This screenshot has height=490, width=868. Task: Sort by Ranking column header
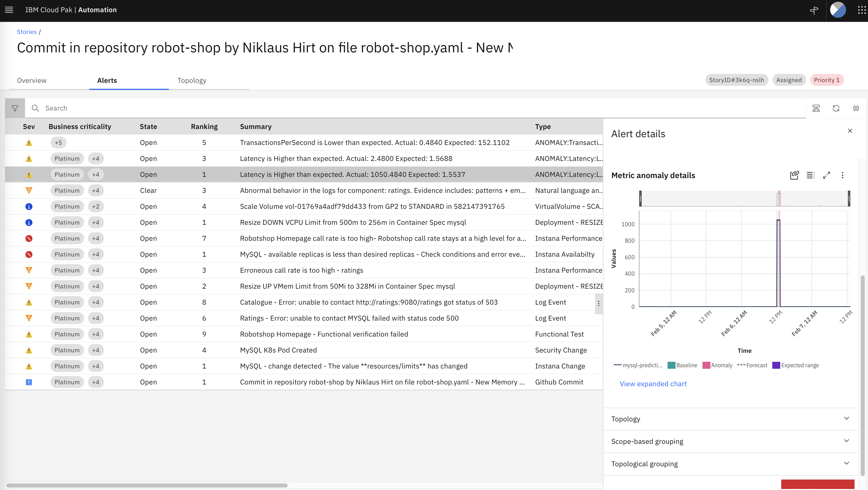204,127
